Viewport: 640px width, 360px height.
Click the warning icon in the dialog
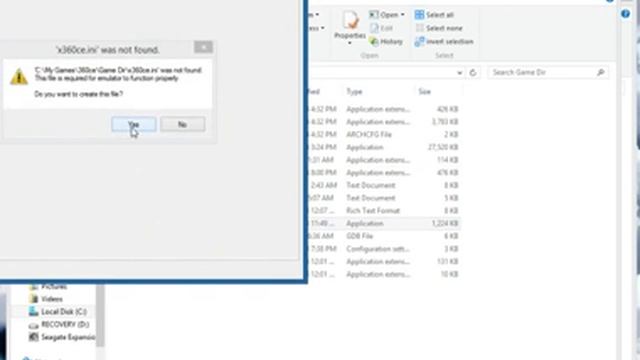(x=19, y=77)
